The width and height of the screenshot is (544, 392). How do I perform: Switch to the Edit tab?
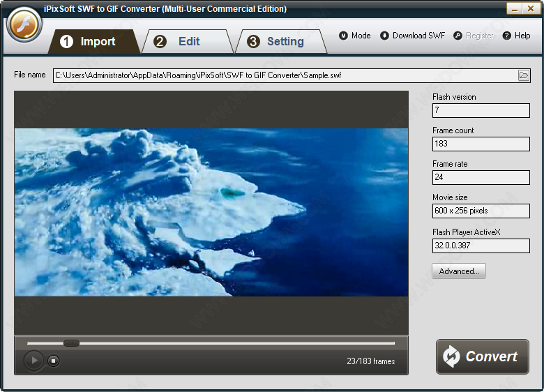[x=188, y=42]
